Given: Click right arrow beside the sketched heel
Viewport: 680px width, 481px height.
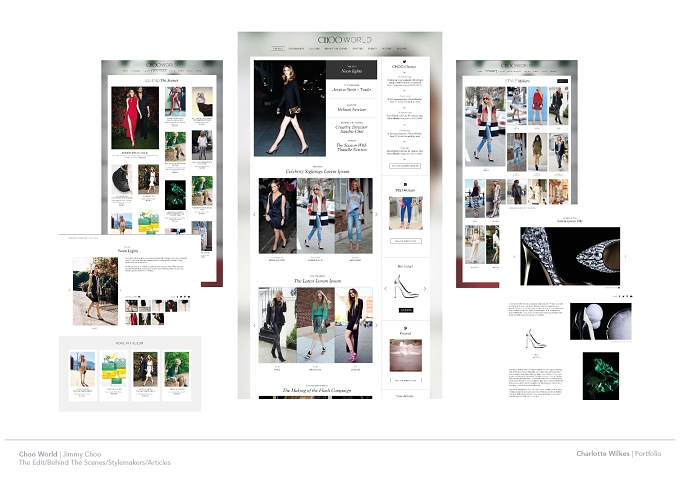Looking at the screenshot, I should click(x=425, y=288).
